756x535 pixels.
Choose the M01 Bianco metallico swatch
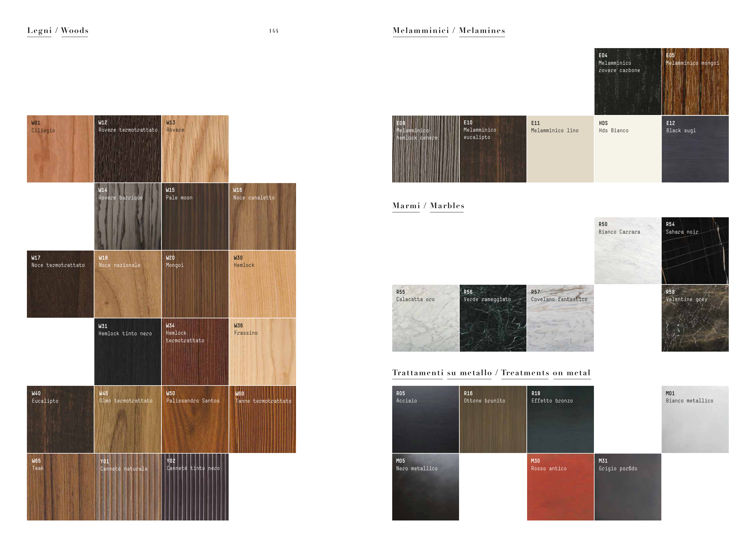(x=695, y=419)
